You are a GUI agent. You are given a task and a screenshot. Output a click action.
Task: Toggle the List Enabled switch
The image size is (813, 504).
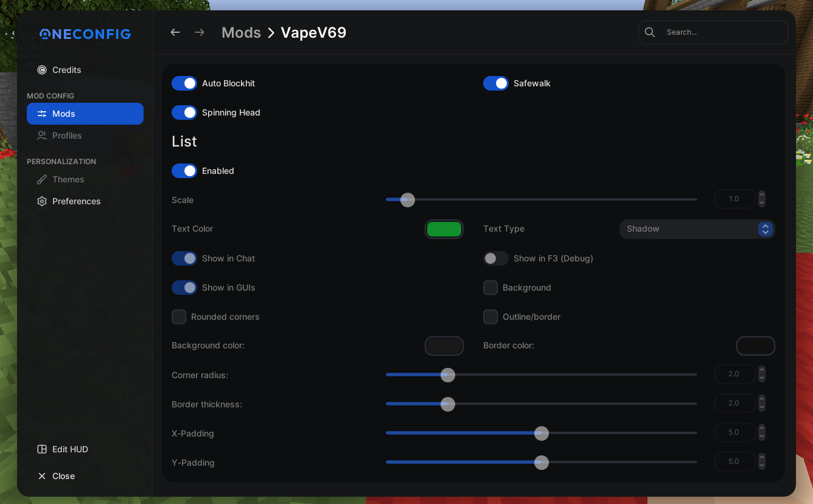184,171
